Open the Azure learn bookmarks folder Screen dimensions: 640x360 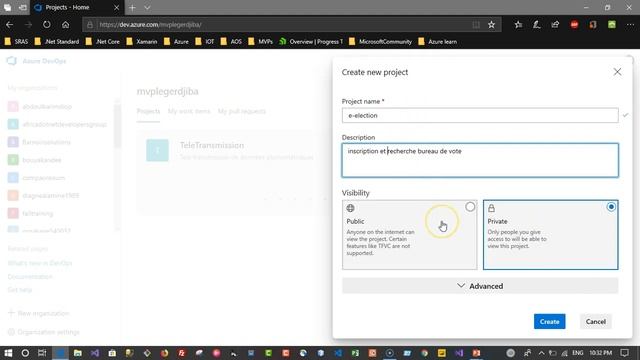[438, 42]
